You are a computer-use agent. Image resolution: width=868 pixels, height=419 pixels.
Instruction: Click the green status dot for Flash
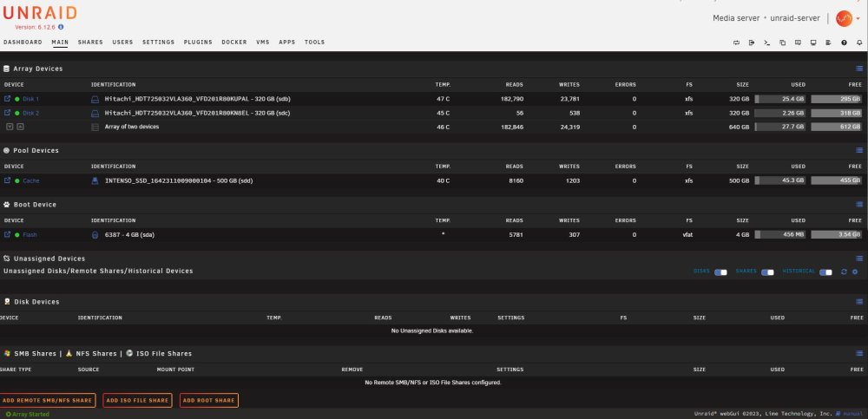pos(17,235)
